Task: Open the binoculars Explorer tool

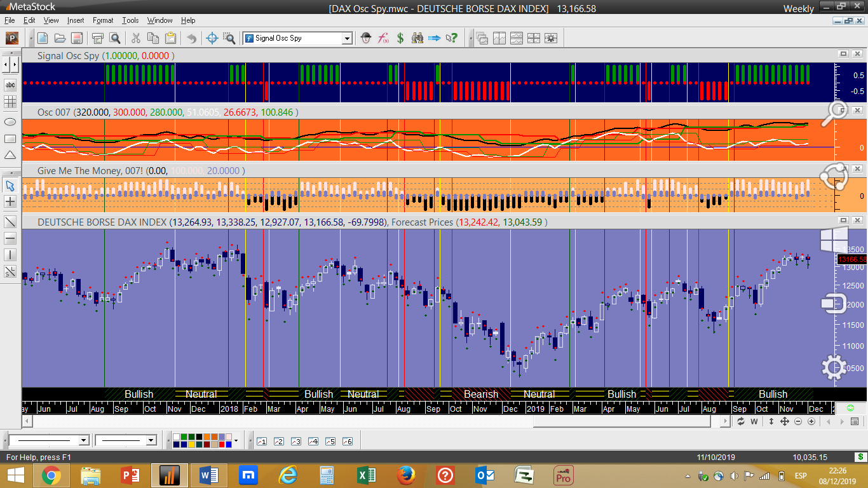Action: (x=417, y=38)
